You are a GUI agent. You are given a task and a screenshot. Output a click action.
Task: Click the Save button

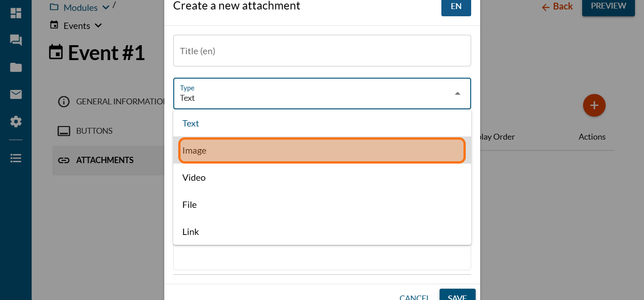click(457, 295)
